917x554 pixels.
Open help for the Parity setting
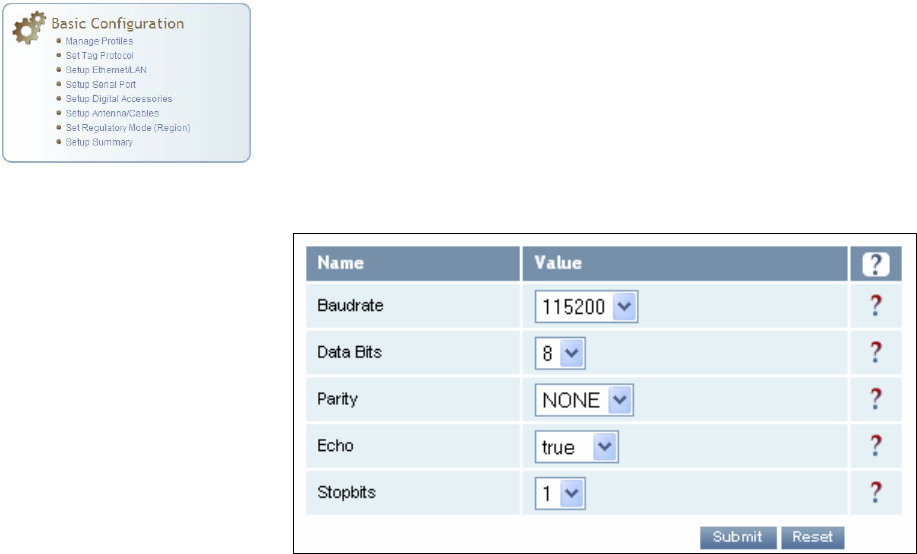click(876, 399)
